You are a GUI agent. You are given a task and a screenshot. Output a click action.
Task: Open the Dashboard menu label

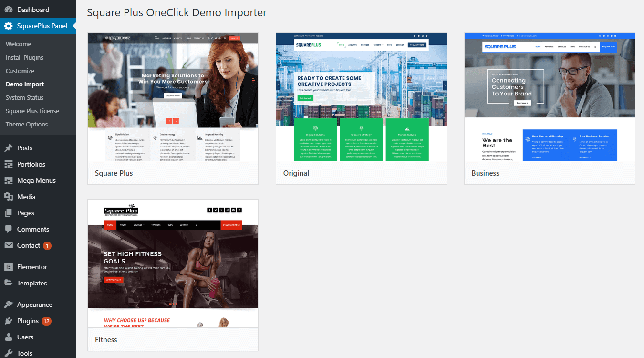pyautogui.click(x=33, y=10)
